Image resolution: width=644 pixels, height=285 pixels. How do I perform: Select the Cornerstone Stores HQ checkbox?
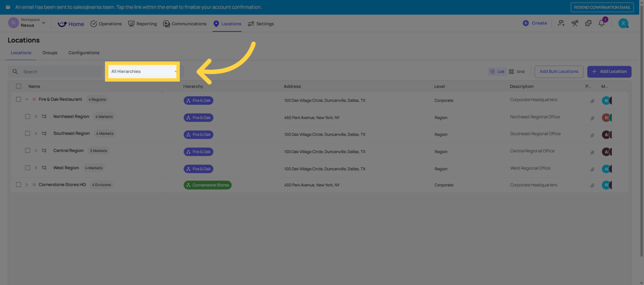point(18,185)
